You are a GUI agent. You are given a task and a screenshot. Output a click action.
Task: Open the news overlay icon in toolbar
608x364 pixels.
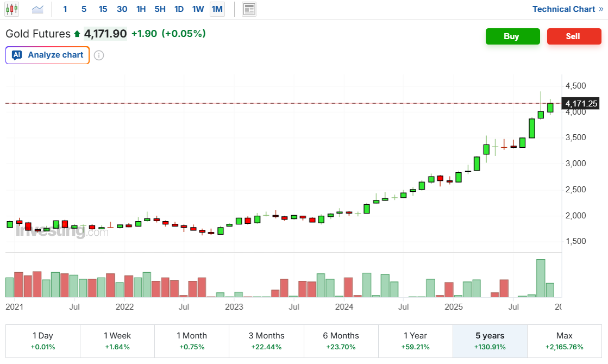249,9
